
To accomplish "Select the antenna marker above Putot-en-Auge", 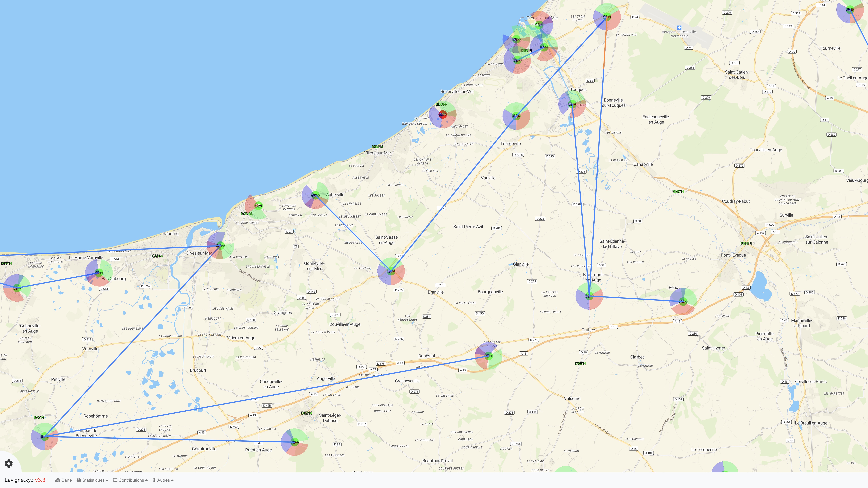I will [x=294, y=442].
